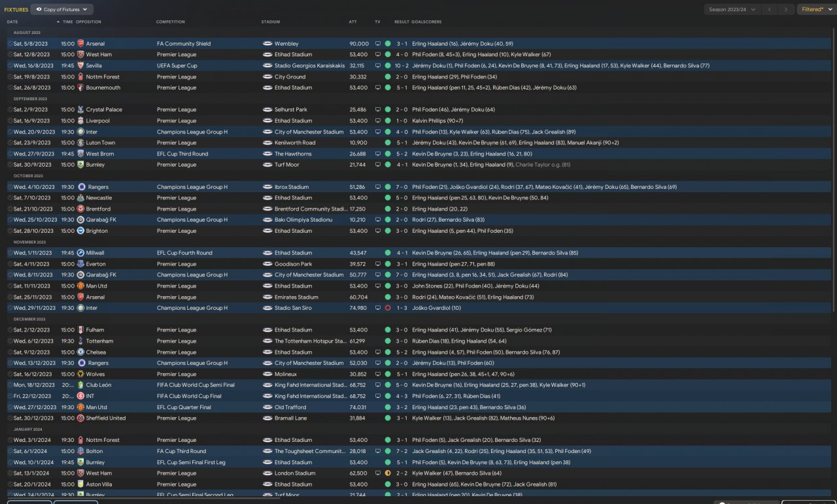
Task: Sort by the GOALSCORERS column header
Action: [427, 22]
